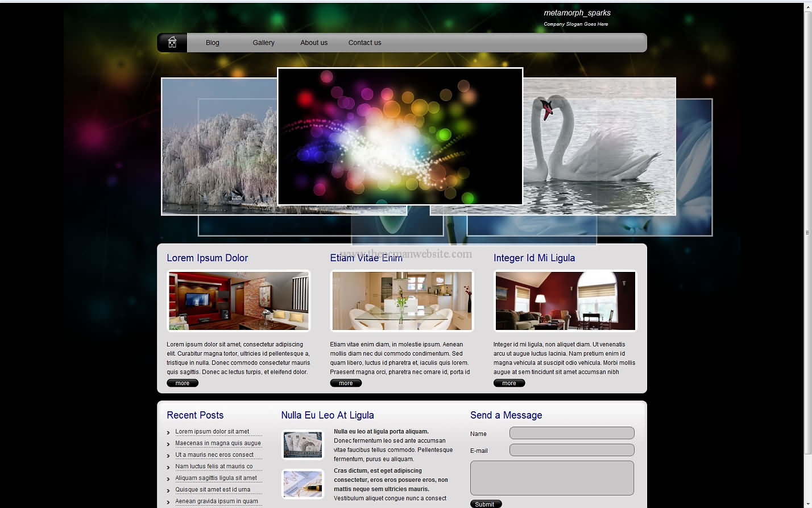The width and height of the screenshot is (812, 508).
Task: Open recent post Quisque sit amet est id urna
Action: coord(213,489)
